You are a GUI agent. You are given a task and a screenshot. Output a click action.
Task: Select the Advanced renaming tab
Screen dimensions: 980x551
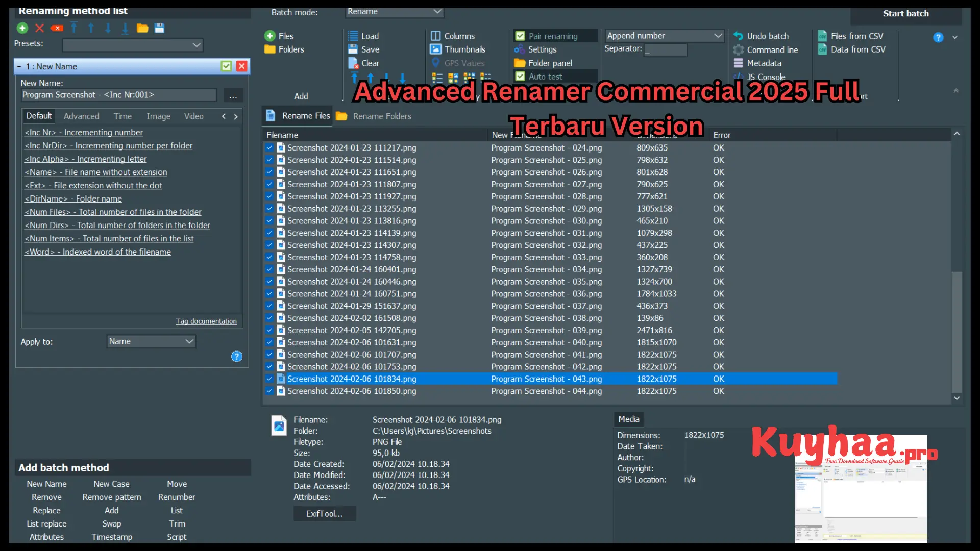point(80,116)
